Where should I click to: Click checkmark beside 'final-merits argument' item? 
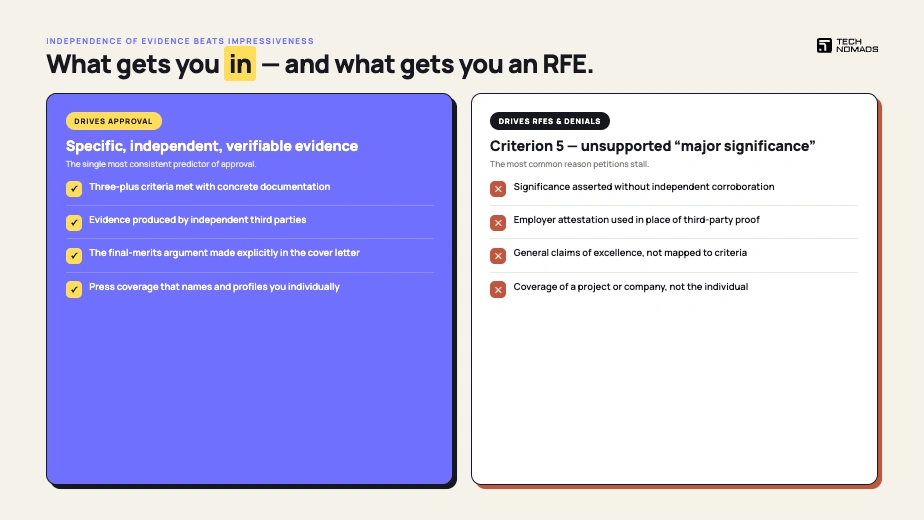point(74,255)
